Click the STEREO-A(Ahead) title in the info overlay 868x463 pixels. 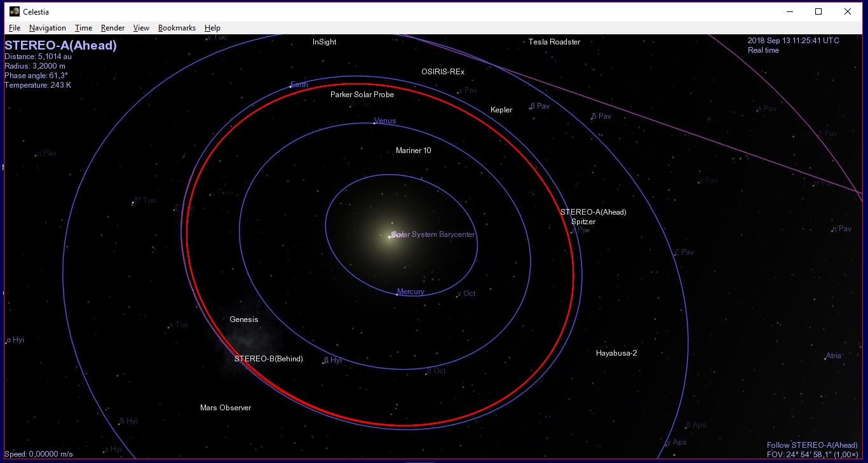(60, 46)
